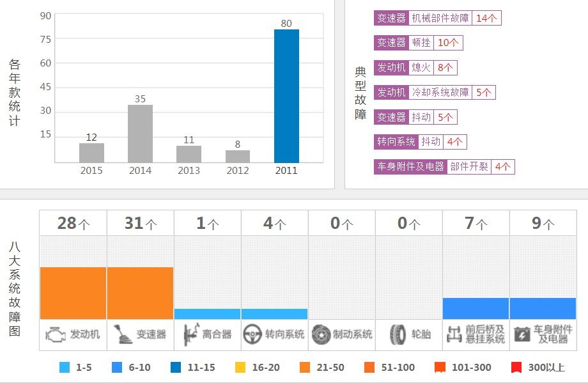Click the clutch (离合器) pedal icon

point(190,334)
